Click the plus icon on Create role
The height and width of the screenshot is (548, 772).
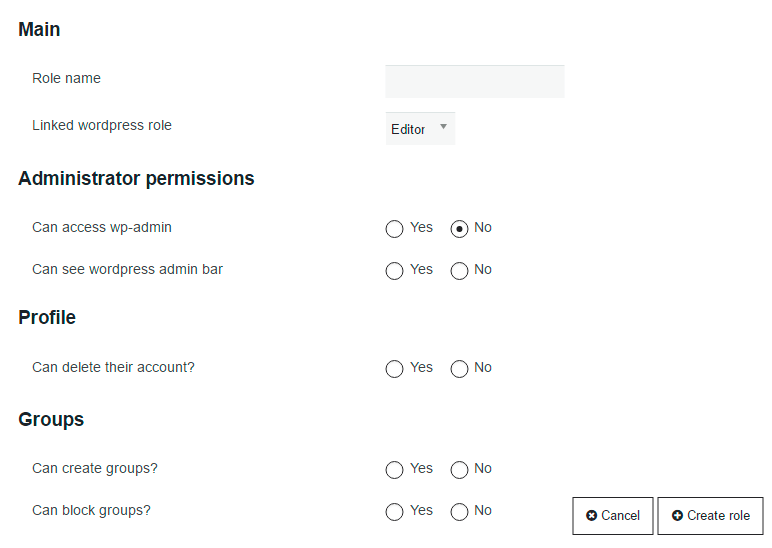click(677, 516)
